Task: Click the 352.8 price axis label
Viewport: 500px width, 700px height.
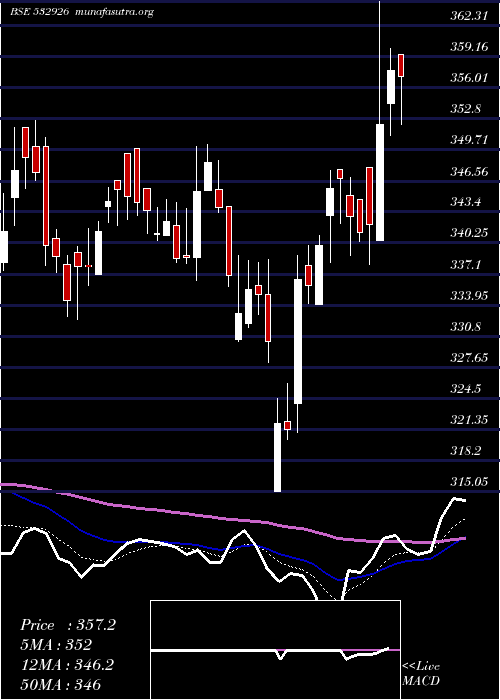Action: pos(465,108)
